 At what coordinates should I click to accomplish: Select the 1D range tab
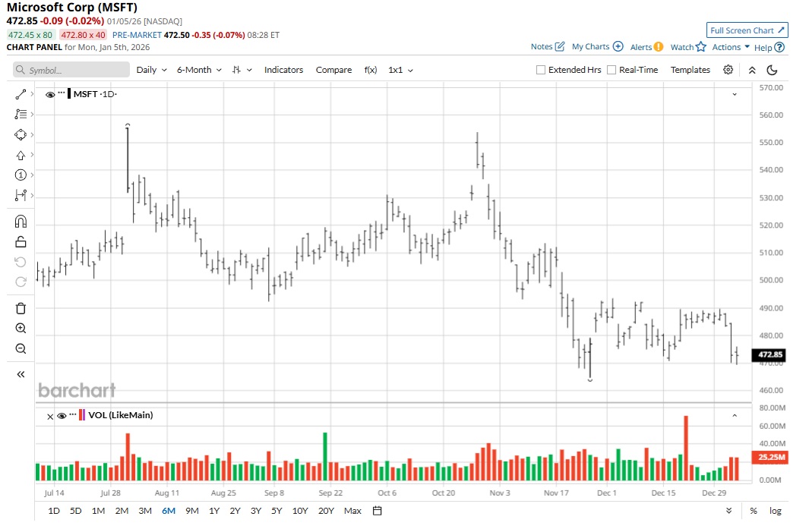coord(54,511)
